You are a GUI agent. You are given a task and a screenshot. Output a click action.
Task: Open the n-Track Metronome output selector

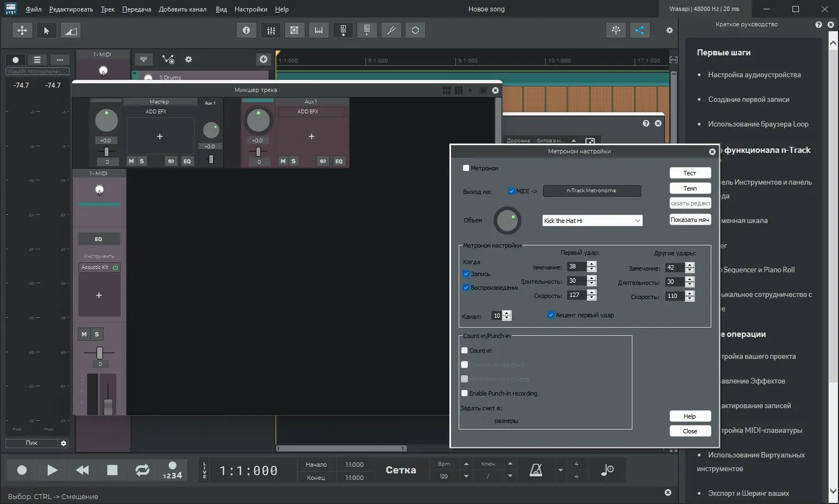[591, 191]
